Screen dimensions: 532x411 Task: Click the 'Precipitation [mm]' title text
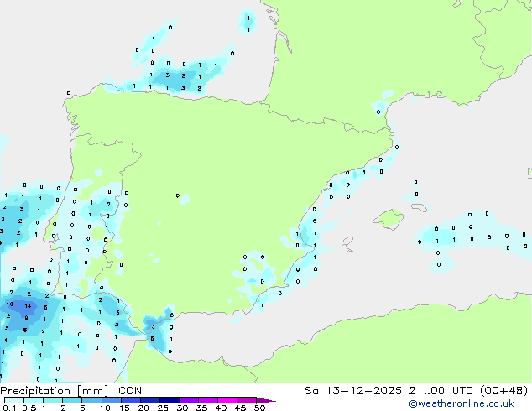[x=55, y=391]
